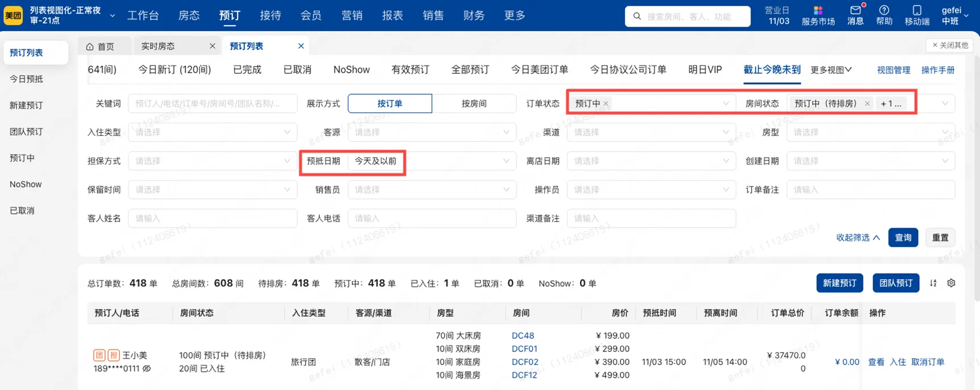
Task: Open the 消息 envelope icon
Action: point(856,10)
